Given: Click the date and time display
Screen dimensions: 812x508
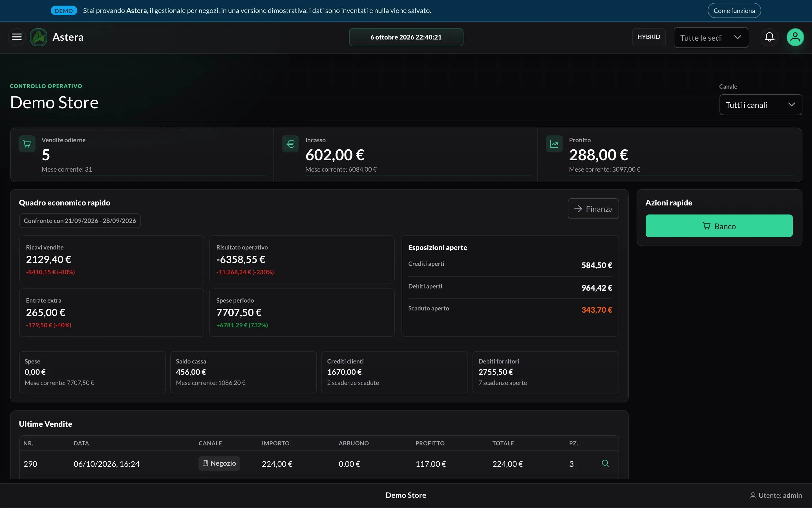Looking at the screenshot, I should (x=406, y=37).
